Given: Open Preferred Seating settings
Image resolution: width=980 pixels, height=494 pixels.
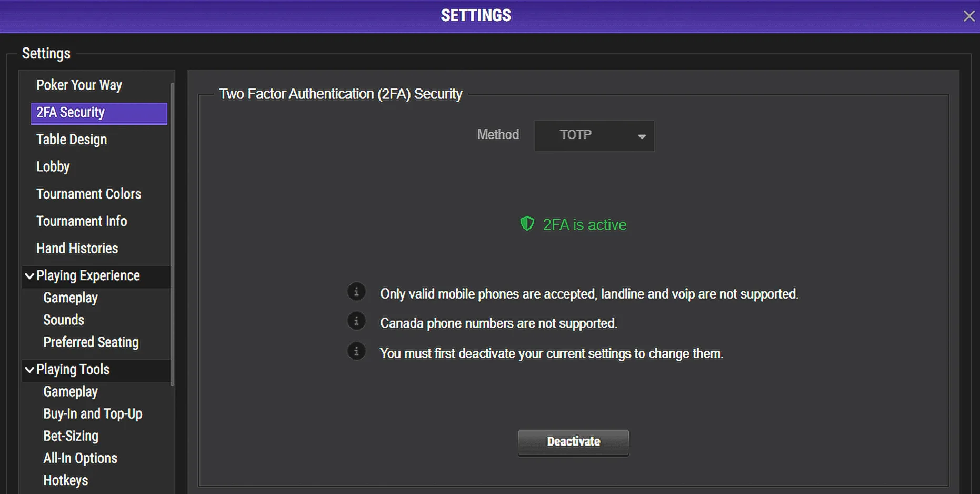Looking at the screenshot, I should (91, 342).
